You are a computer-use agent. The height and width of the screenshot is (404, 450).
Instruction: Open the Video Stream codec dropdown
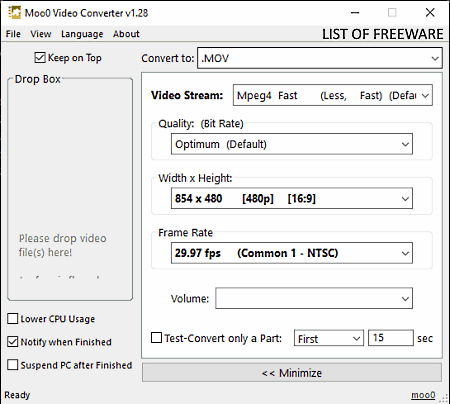click(333, 95)
